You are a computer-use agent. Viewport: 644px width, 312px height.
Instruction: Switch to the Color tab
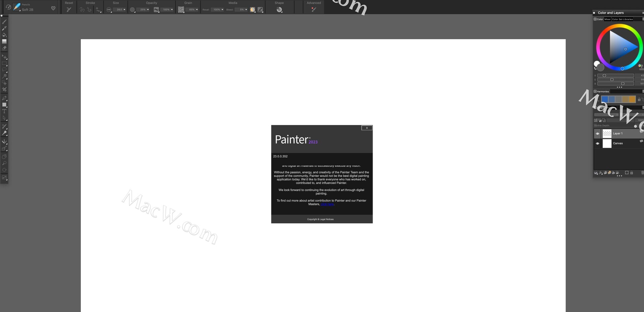(600, 19)
